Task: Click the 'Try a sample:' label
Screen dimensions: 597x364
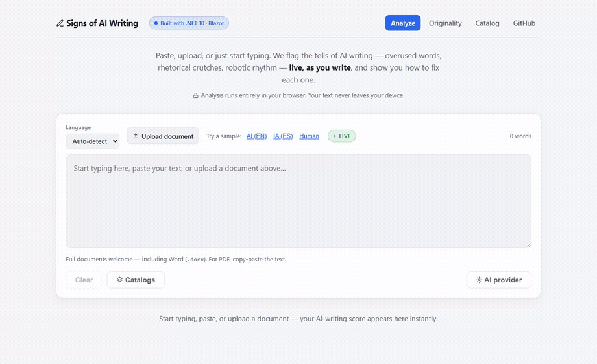Action: point(224,136)
